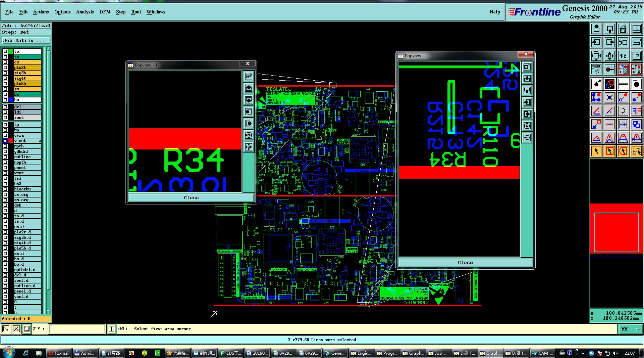This screenshot has width=644, height=358.
Task: Toggle checkbox for layer v-cut
Action: pos(5,141)
